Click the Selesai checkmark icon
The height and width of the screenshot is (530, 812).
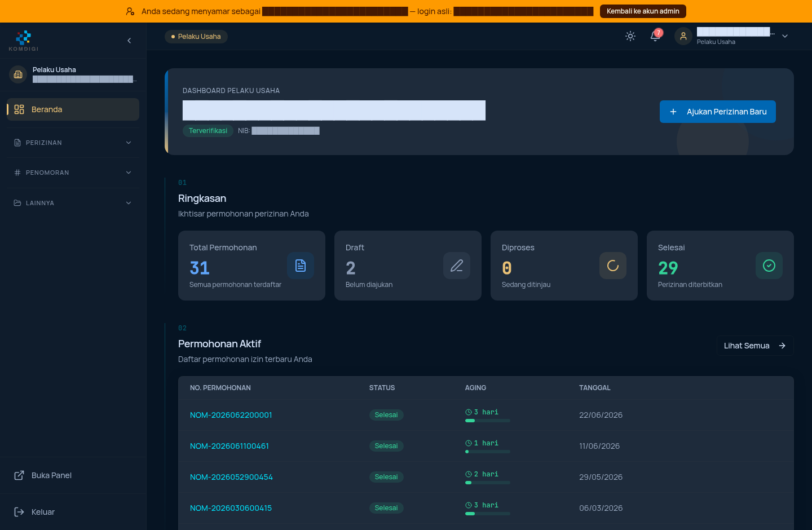(769, 266)
